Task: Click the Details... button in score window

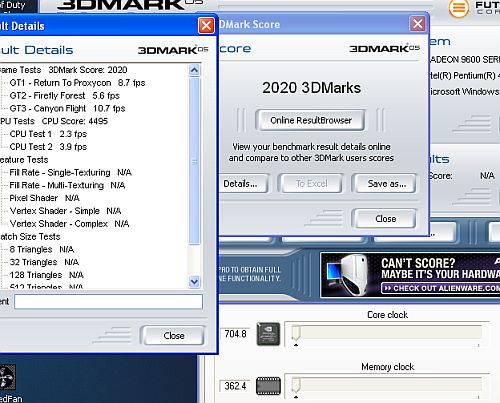Action: coord(243,184)
